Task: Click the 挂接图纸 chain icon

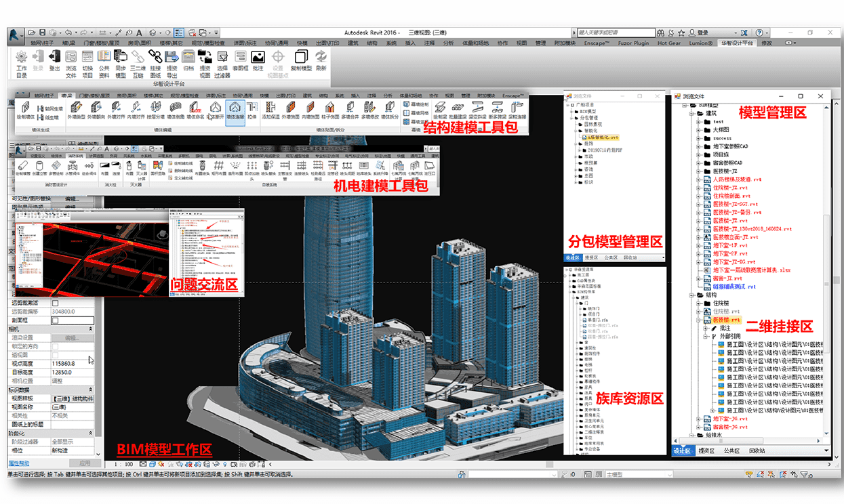Action: click(x=155, y=57)
